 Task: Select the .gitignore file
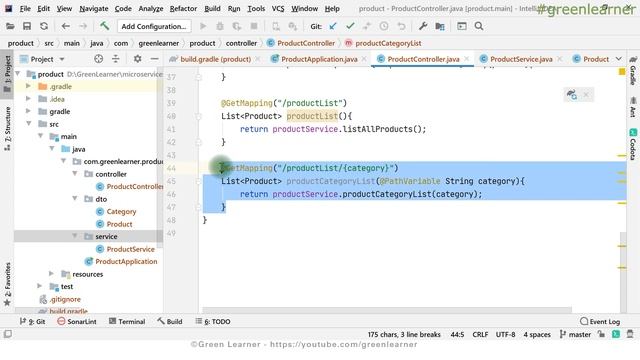point(60,299)
